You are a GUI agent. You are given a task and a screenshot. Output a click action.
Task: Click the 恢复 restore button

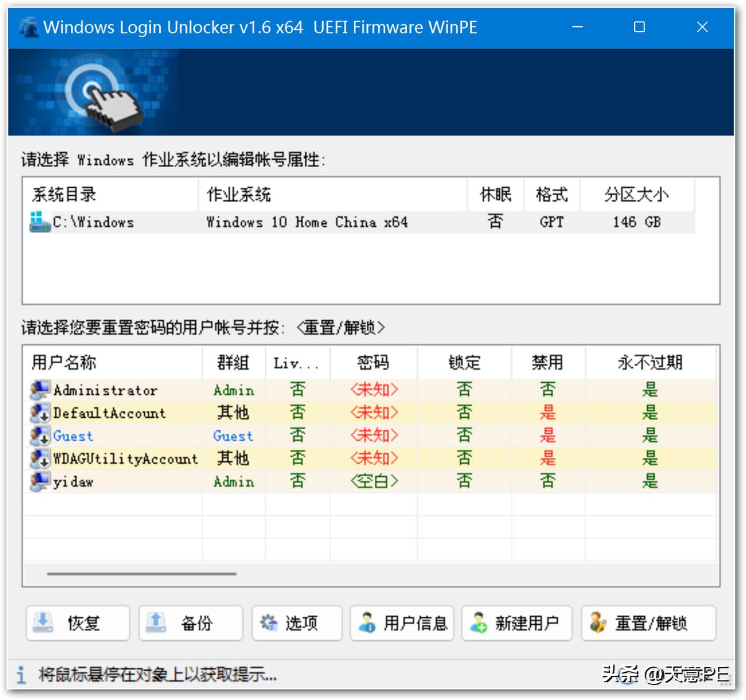(78, 623)
